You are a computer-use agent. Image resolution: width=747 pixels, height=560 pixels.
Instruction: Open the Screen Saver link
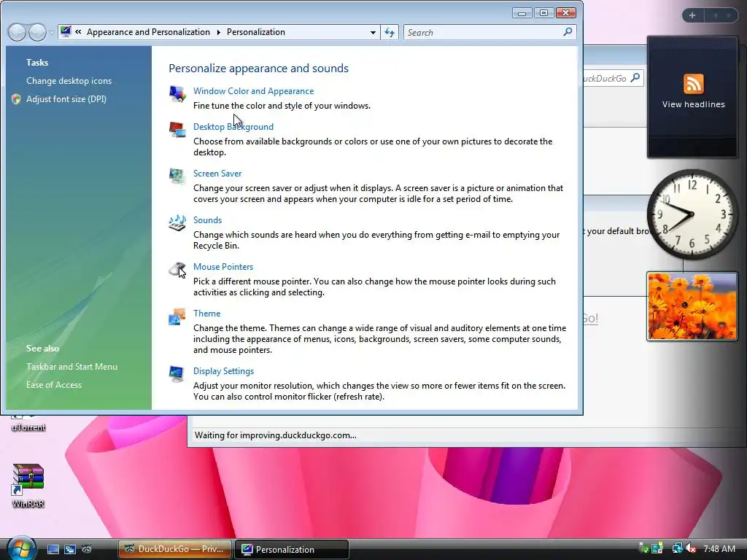click(217, 174)
